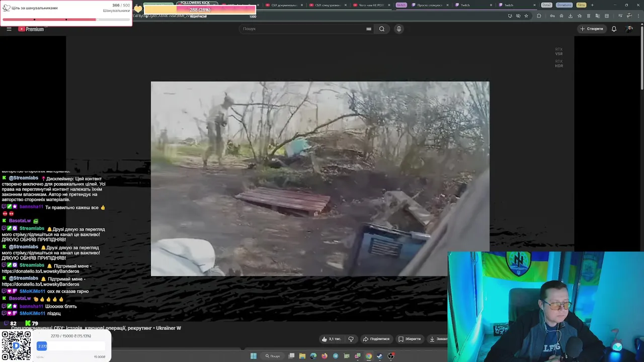Click the Створити create button
The image size is (644, 362).
[x=591, y=29]
